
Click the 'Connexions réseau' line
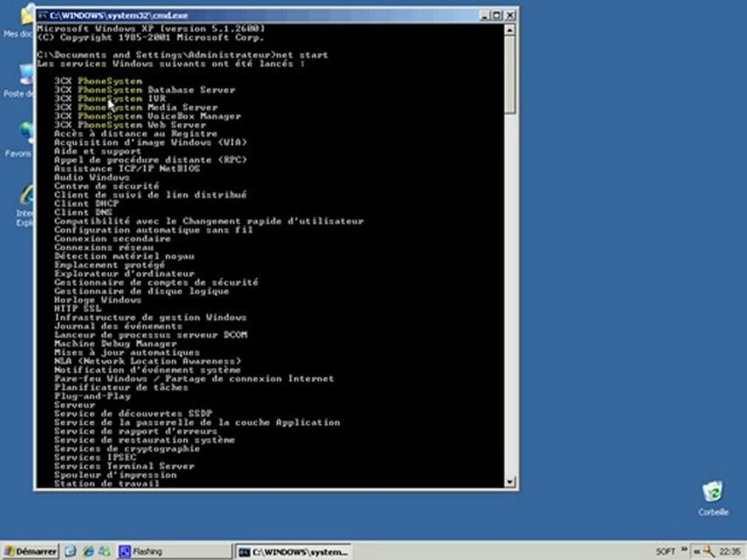[x=103, y=247]
